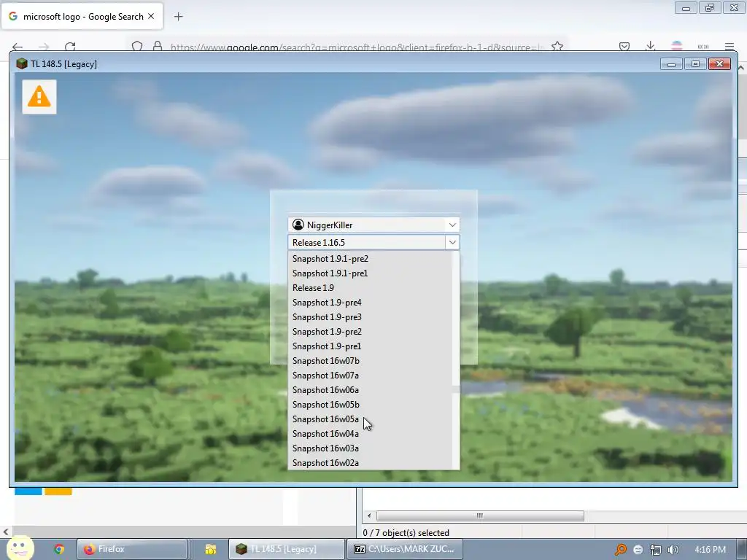Switch to Firefox from the taskbar

(x=132, y=549)
